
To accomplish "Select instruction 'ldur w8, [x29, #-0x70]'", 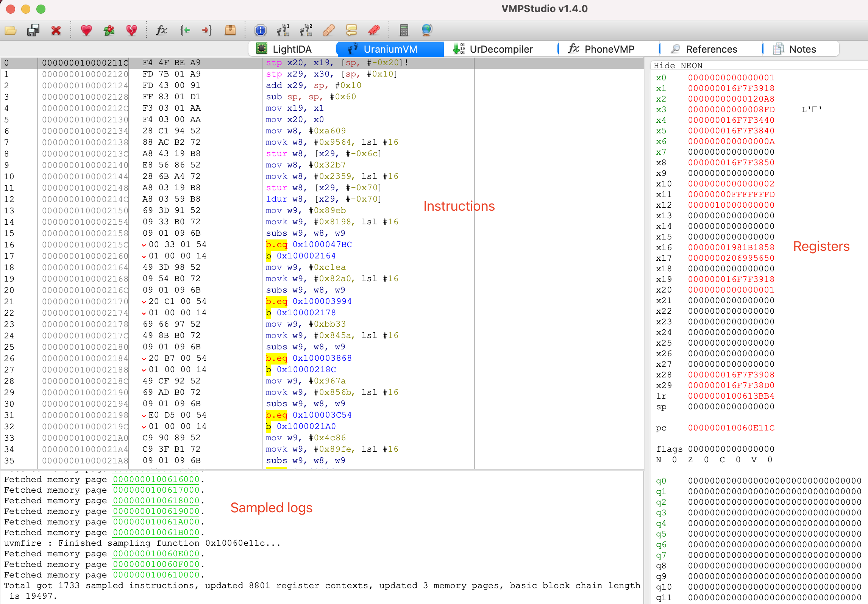I will [323, 199].
